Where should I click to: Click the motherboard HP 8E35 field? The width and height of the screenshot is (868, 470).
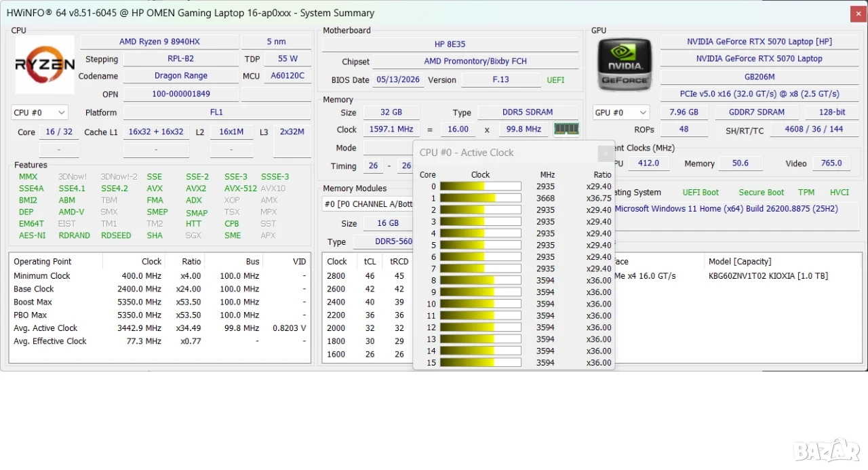tap(450, 44)
